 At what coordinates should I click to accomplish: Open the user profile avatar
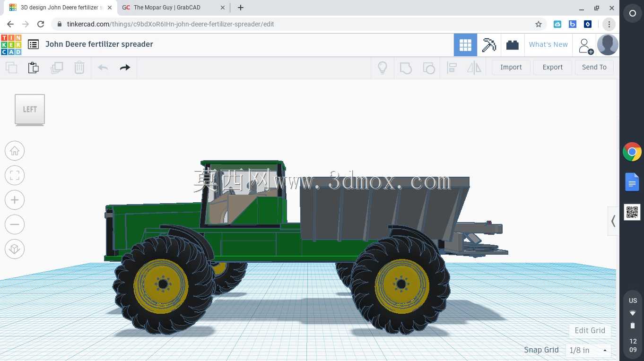pyautogui.click(x=608, y=45)
